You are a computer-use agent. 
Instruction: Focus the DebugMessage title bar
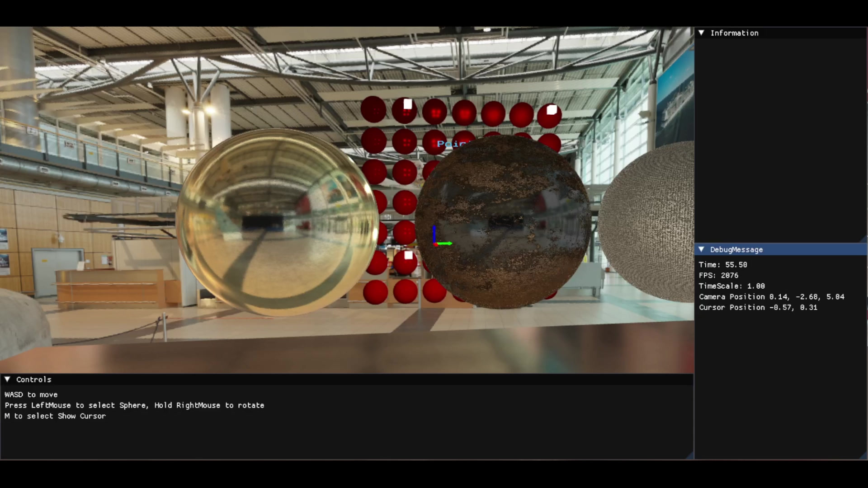(x=781, y=249)
